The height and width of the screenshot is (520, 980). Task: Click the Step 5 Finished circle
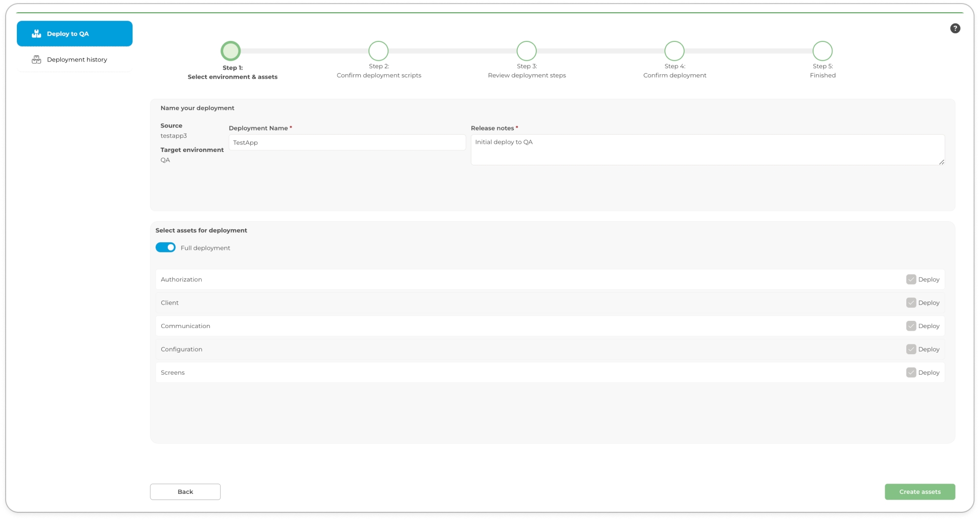[822, 51]
